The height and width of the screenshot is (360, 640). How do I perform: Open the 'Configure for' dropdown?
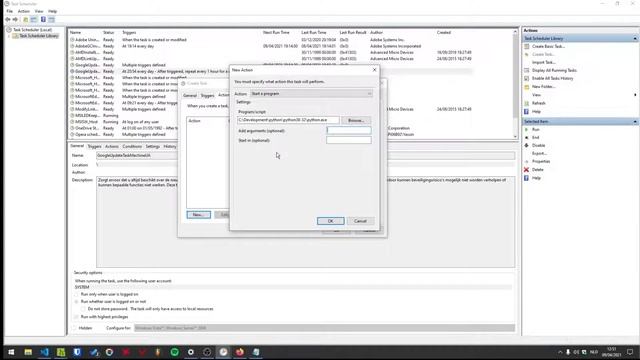tap(324, 328)
